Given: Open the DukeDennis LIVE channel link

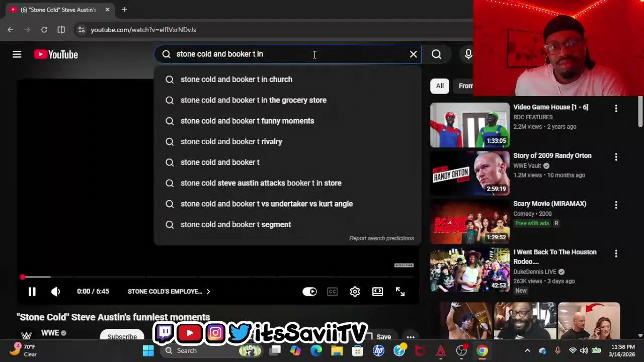Looking at the screenshot, I should point(534,272).
